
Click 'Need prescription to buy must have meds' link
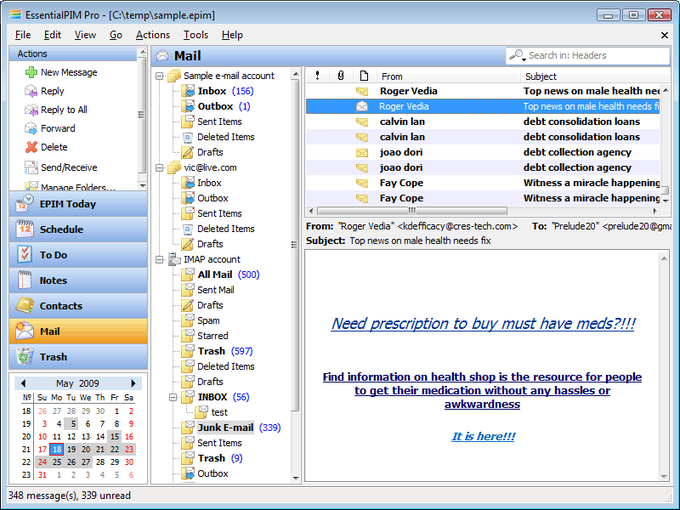(x=483, y=324)
